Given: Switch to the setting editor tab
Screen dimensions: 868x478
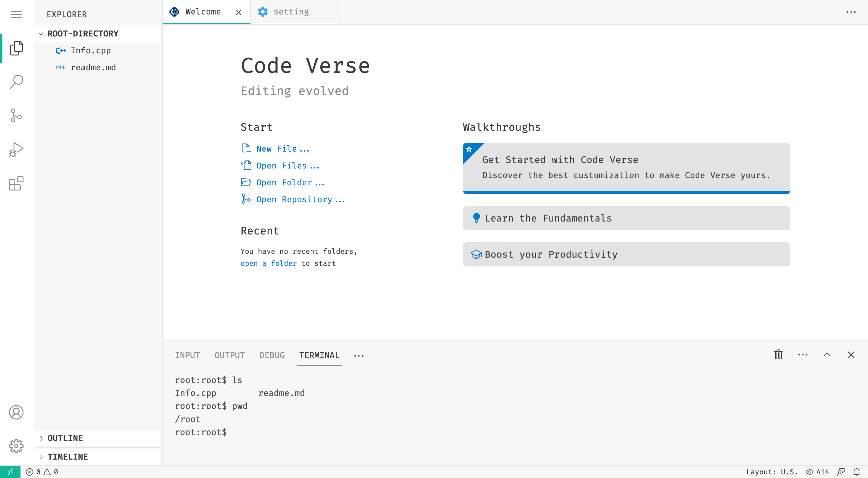Looking at the screenshot, I should (x=291, y=12).
